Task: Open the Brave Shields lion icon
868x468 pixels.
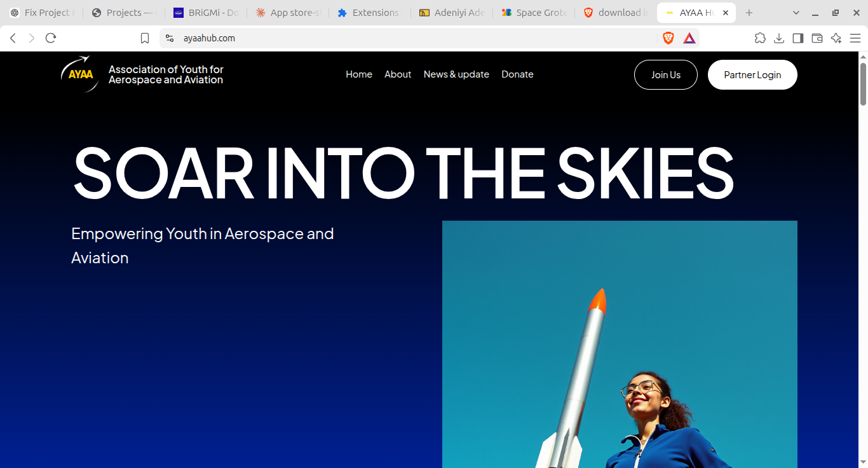Action: 668,38
